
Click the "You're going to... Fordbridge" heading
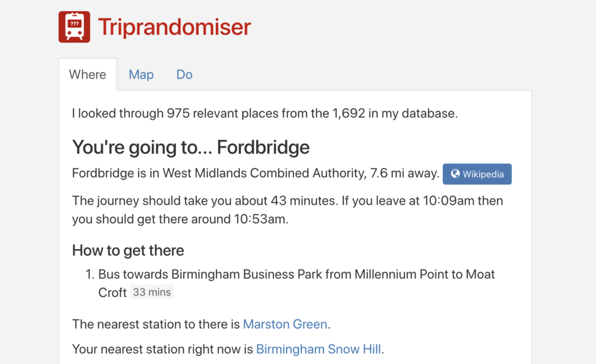(190, 147)
